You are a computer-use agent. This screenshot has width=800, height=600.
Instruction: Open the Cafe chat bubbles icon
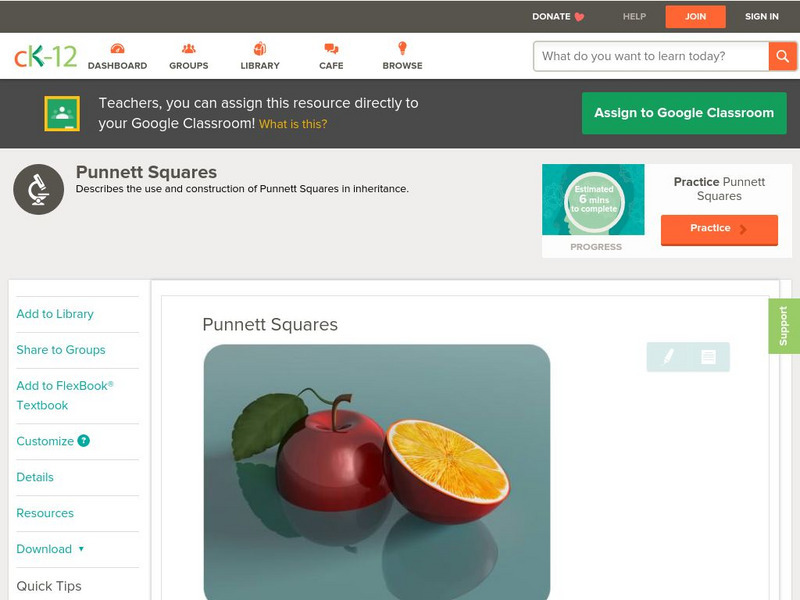point(331,48)
